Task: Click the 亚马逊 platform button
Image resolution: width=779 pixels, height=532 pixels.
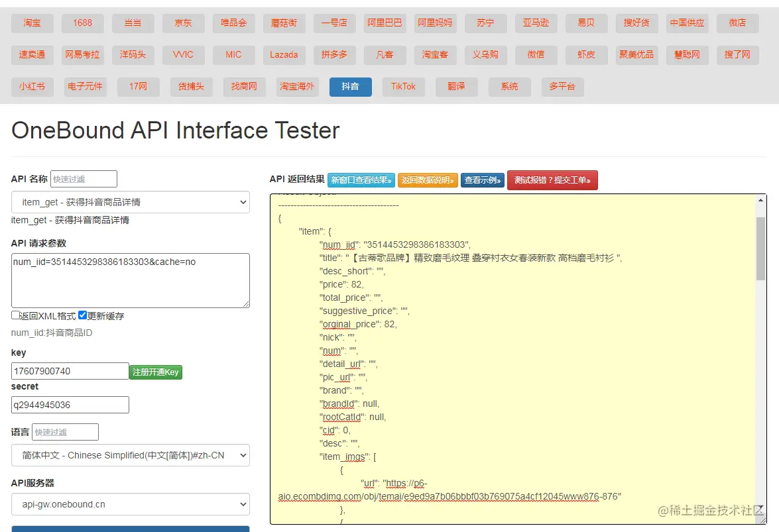Action: [x=536, y=23]
